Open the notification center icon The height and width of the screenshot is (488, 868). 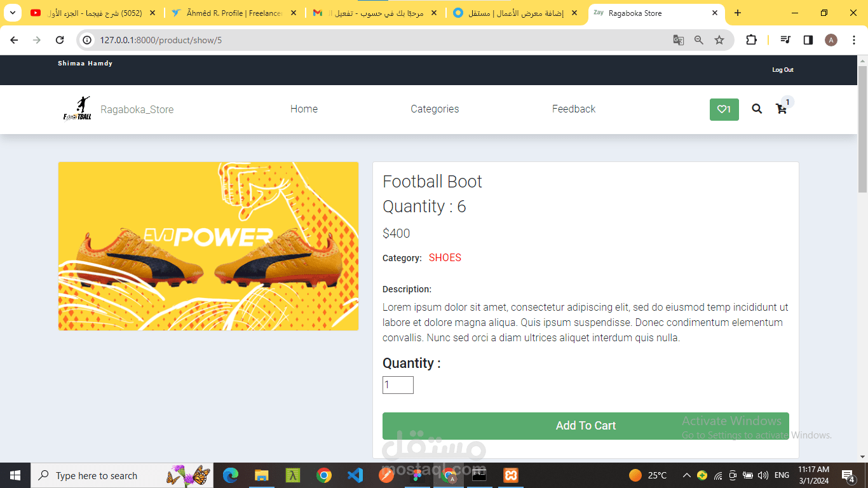pyautogui.click(x=848, y=475)
